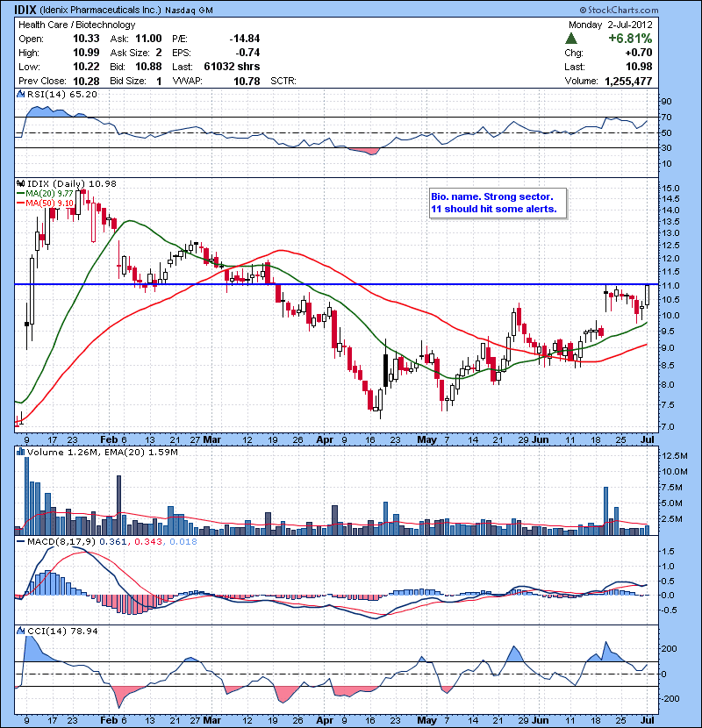Click the Volume value 1,255,477
Image resolution: width=702 pixels, height=728 pixels.
(x=628, y=81)
